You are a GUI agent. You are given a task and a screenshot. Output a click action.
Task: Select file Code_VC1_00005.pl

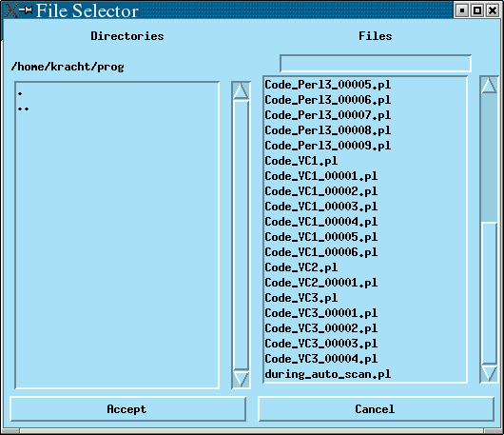click(320, 237)
